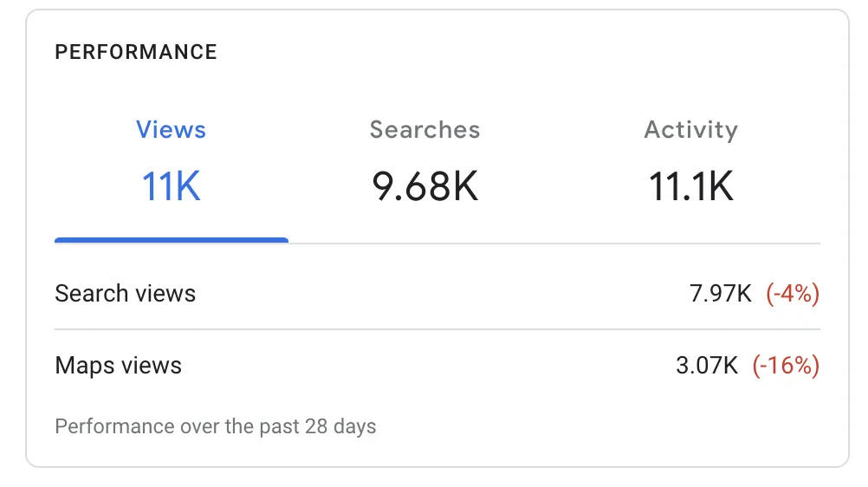Open the Search views row
868x487 pixels.
point(437,293)
